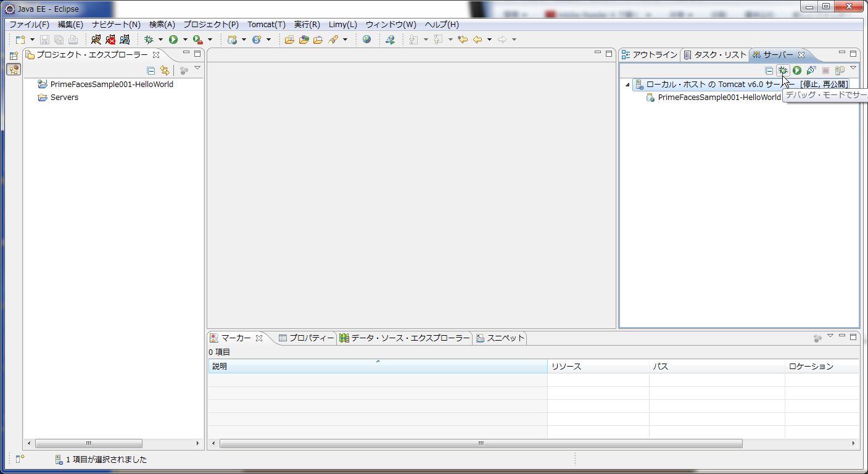868x474 pixels.
Task: Open the External Tools dropdown arrow
Action: pyautogui.click(x=210, y=39)
